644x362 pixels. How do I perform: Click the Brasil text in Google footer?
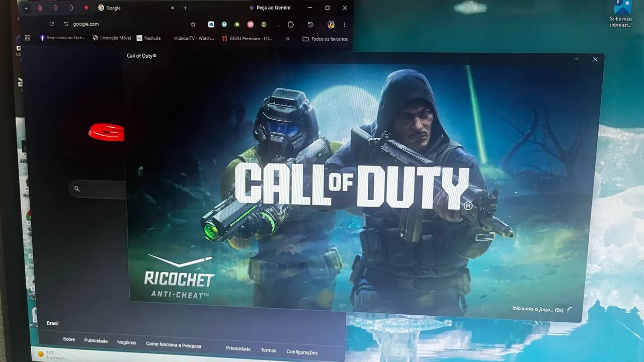53,323
